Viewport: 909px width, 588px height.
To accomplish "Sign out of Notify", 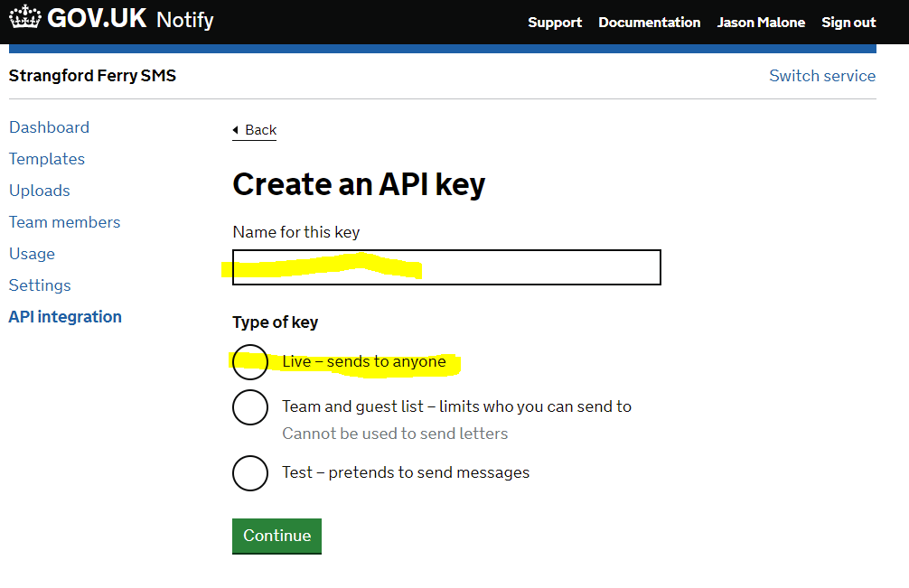I will click(848, 22).
